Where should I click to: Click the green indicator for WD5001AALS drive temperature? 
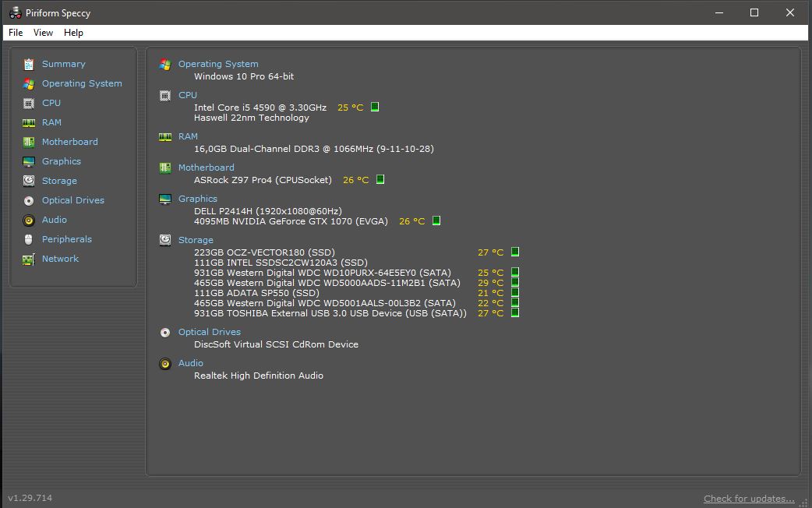point(515,302)
